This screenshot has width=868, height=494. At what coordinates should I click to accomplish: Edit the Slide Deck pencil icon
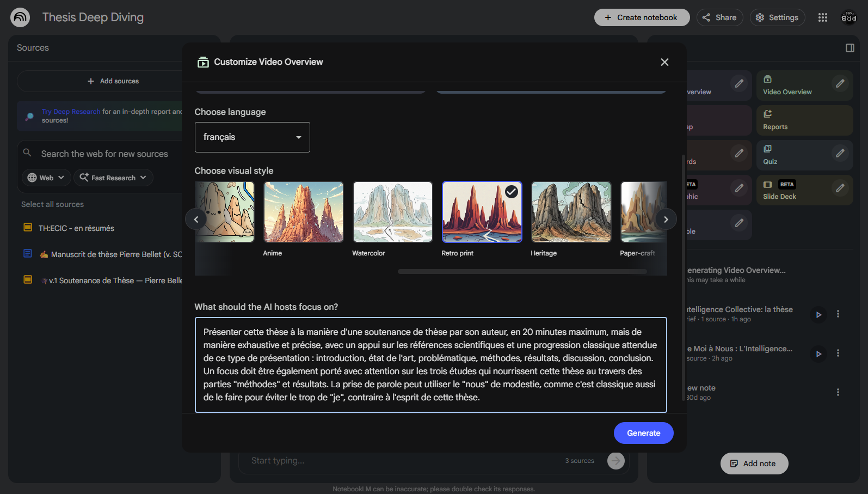[x=840, y=188]
